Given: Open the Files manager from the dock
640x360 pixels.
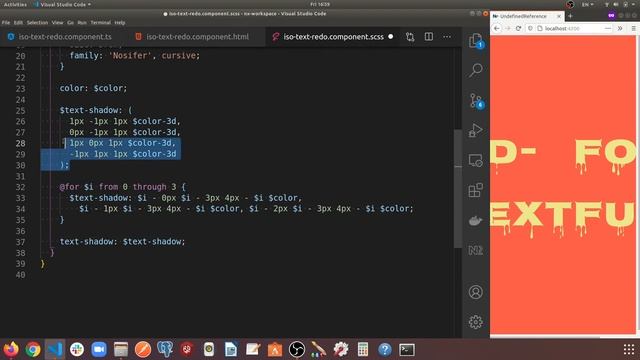Looking at the screenshot, I should 121,349.
